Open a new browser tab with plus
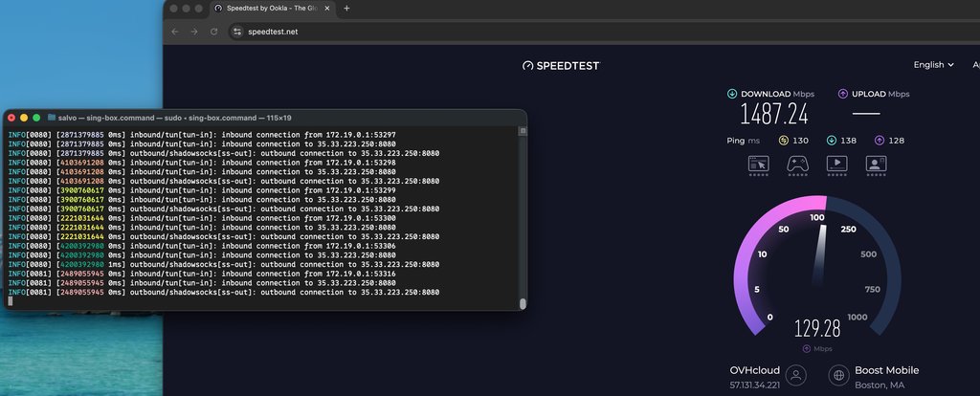The image size is (980, 396). click(x=346, y=8)
